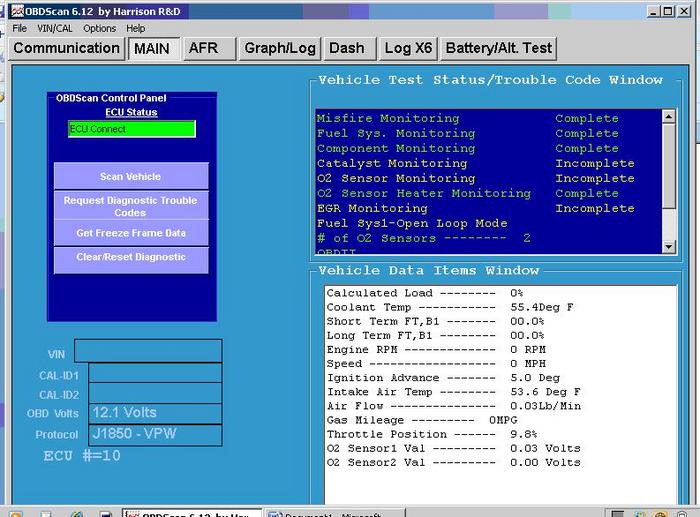This screenshot has height=517, width=700.
Task: Open the Graph/Log tab
Action: 280,48
